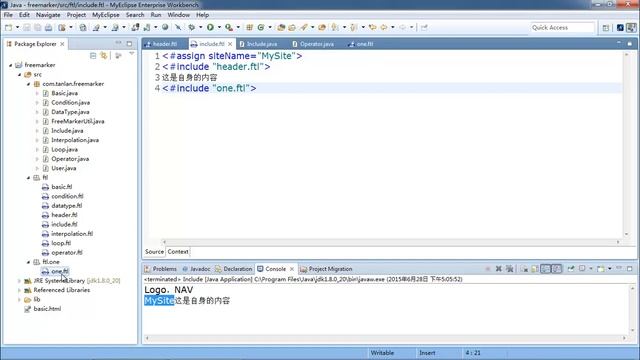Collapse the freemarker project node
Screen dimensions: 640x360
pyautogui.click(x=11, y=65)
